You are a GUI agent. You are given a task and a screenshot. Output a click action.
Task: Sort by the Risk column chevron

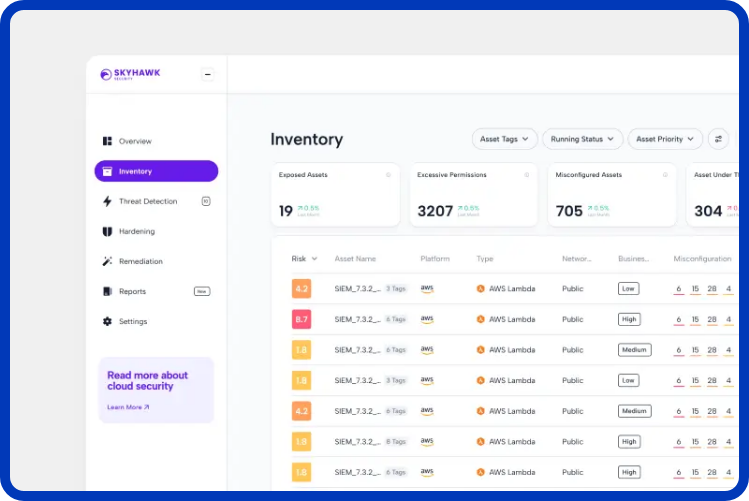click(x=314, y=259)
